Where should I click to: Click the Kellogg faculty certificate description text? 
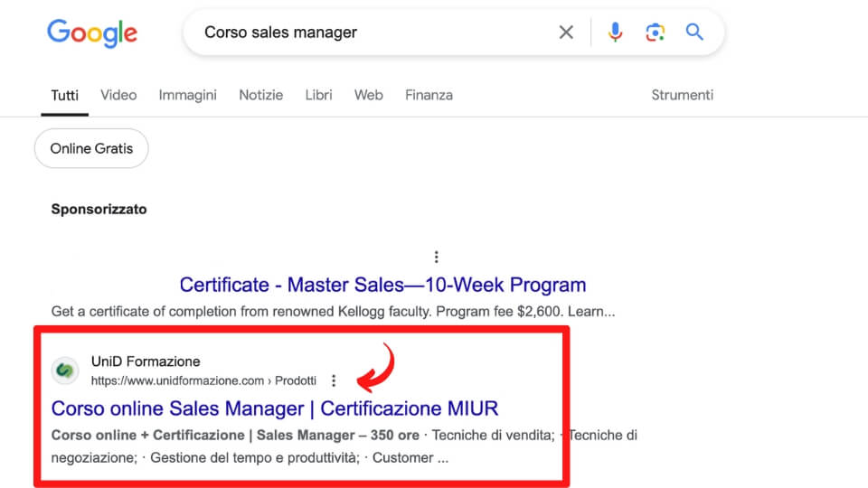pos(334,312)
